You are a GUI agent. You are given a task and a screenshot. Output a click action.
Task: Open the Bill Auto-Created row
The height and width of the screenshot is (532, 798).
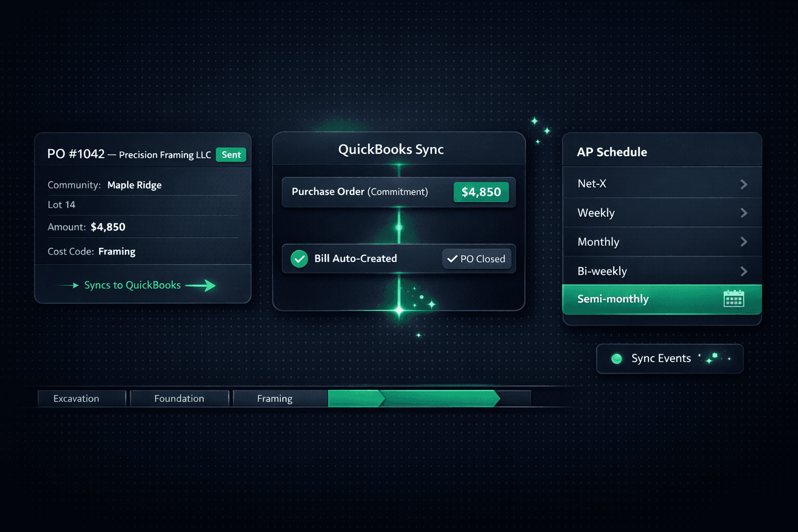(x=398, y=259)
